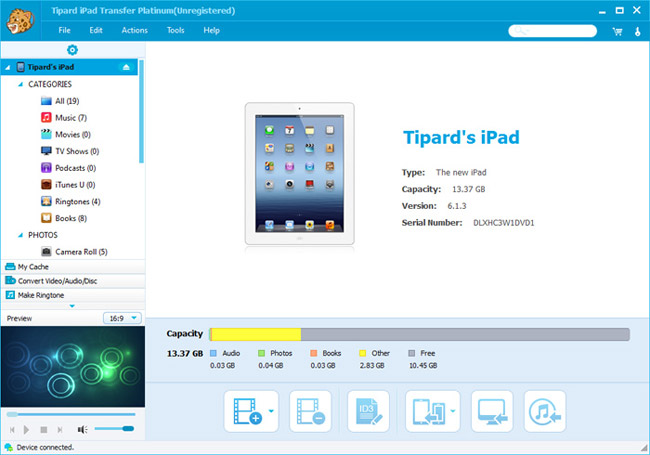
Task: Click the version value 6.1.3
Action: point(457,206)
